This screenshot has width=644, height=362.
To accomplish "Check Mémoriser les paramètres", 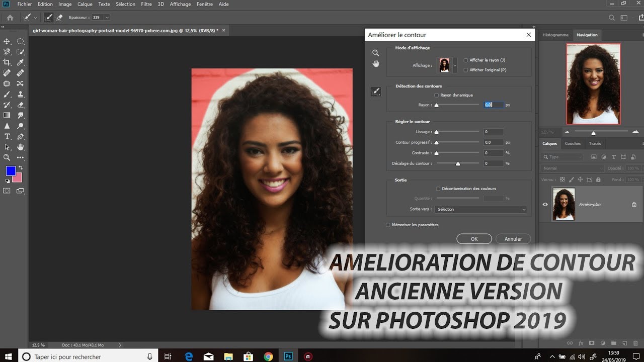I will [388, 225].
